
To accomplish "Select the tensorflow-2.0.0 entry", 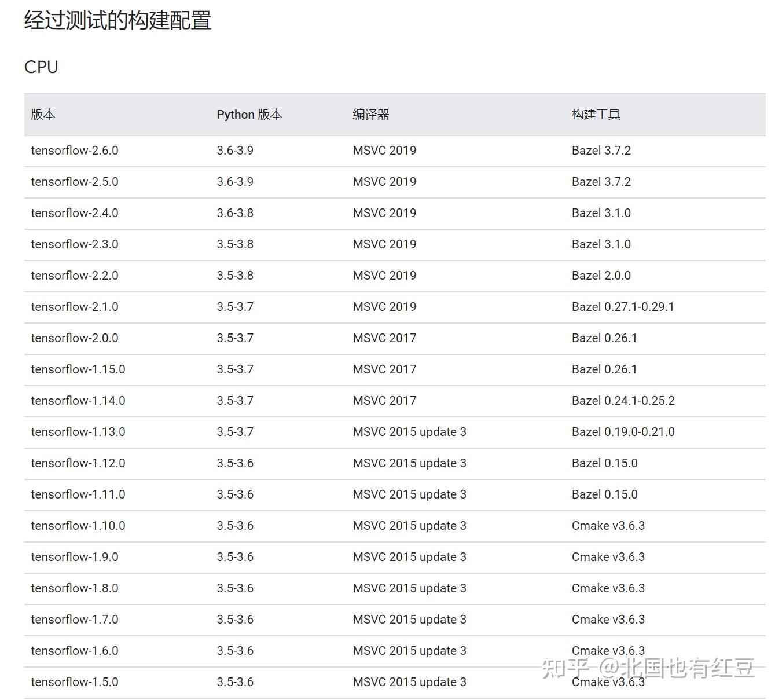I will [x=75, y=338].
